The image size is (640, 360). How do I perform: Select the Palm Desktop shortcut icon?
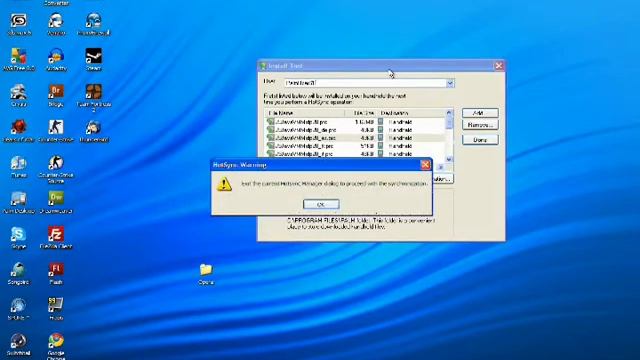(19, 202)
